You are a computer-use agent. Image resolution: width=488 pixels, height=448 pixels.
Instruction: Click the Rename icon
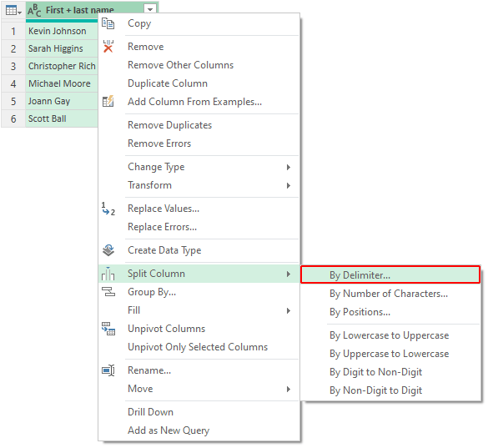click(108, 370)
